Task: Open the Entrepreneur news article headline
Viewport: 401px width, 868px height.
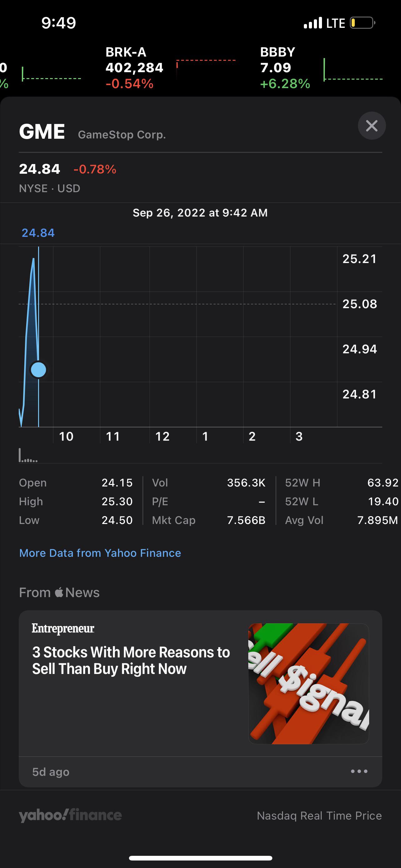Action: pos(131,661)
